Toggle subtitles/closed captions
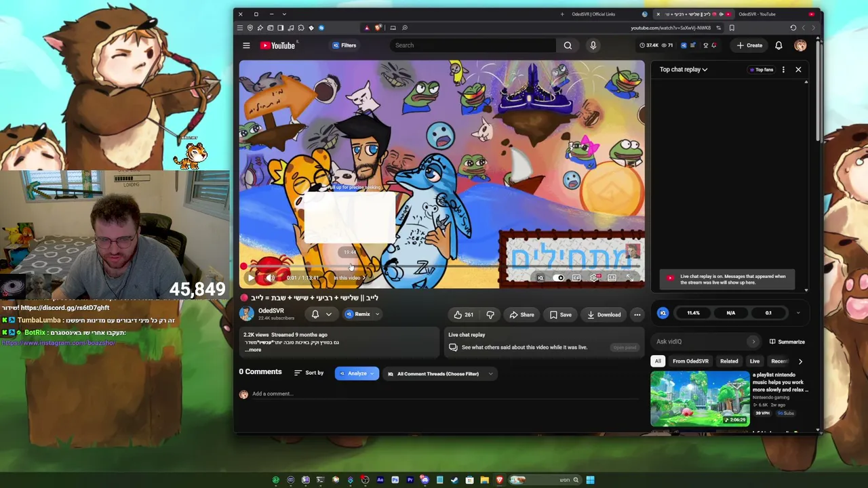Viewport: 868px width, 488px height. click(576, 278)
